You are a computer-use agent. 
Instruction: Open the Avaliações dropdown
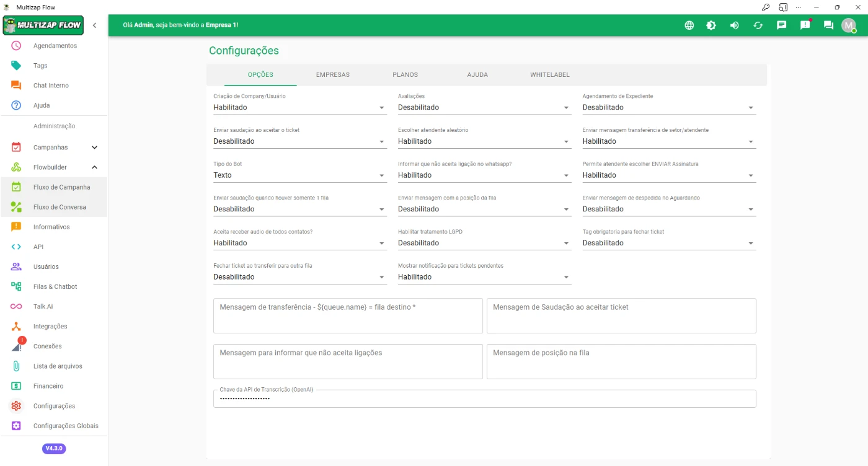click(484, 108)
